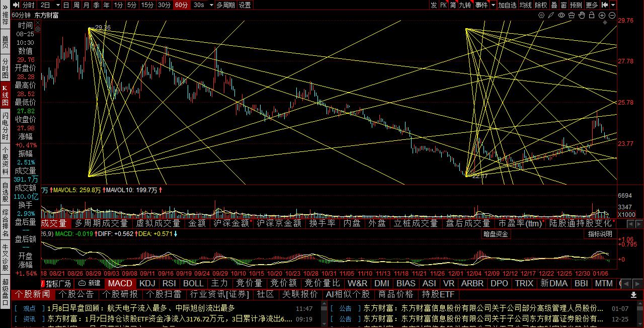Click the download icon in news panel
The width and height of the screenshot is (644, 328).
coord(633,294)
